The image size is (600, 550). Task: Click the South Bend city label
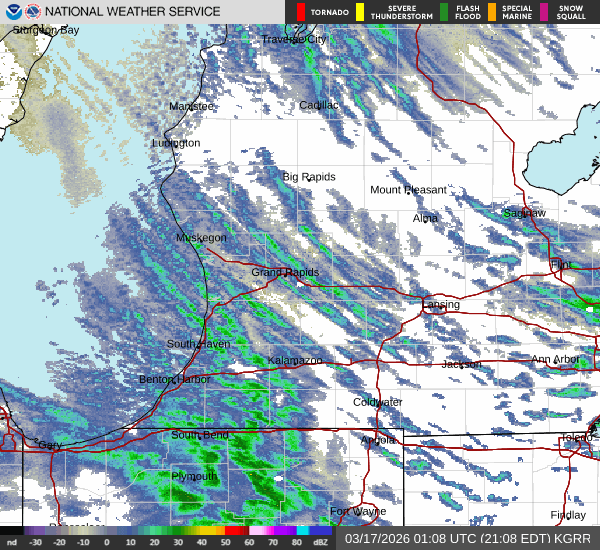tap(200, 435)
